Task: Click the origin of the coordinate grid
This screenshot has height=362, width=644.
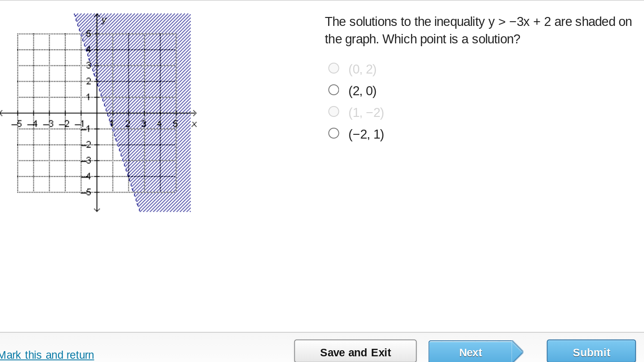Action: tap(97, 113)
